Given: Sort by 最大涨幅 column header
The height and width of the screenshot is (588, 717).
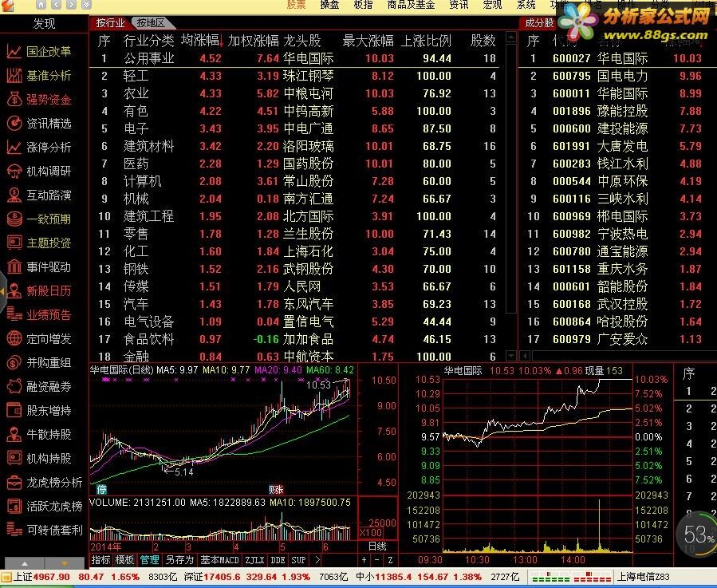Looking at the screenshot, I should pos(368,41).
